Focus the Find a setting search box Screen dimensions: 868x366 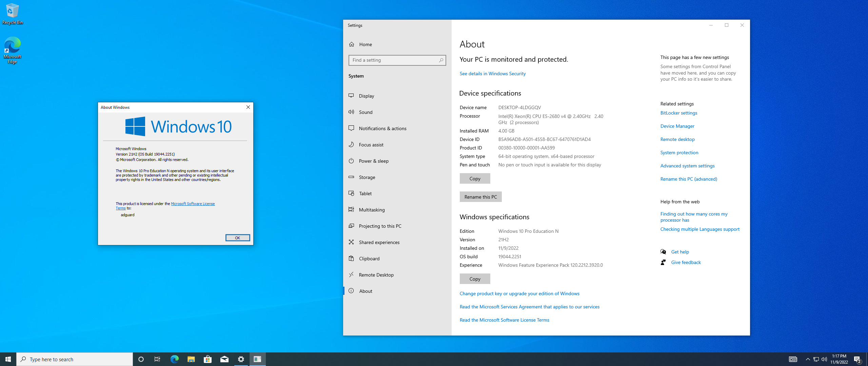(397, 60)
